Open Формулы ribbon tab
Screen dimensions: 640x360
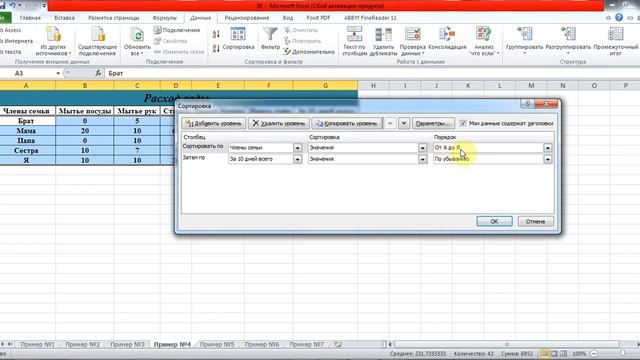pos(164,18)
